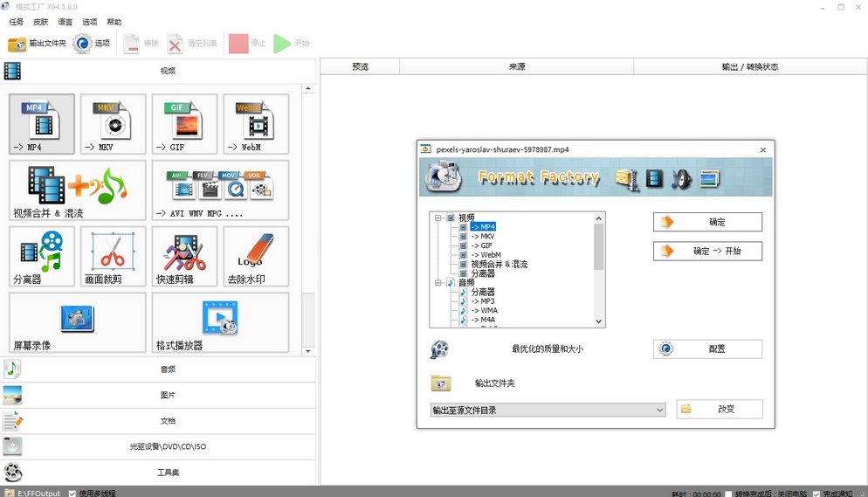Open the 任务 menu
This screenshot has width=868, height=497.
[x=17, y=22]
